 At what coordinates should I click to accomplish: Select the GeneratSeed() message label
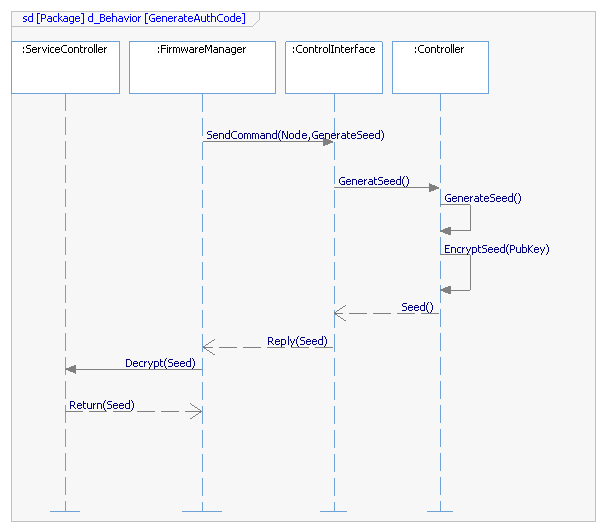374,181
